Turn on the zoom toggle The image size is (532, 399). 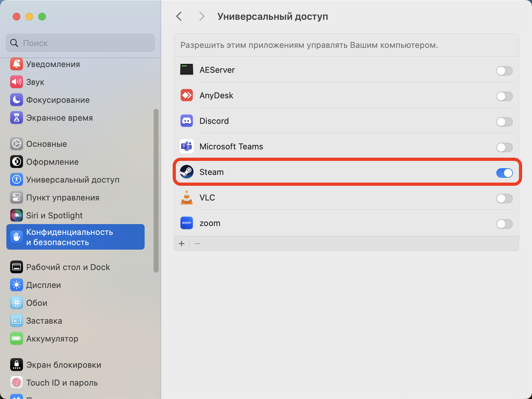(505, 224)
